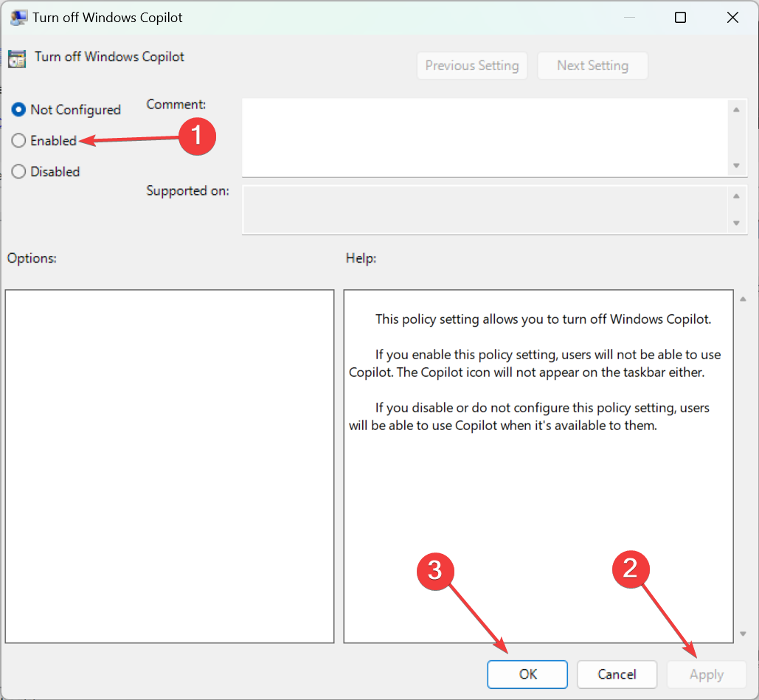The width and height of the screenshot is (759, 700).
Task: Click the 'Options:' label
Action: click(32, 258)
